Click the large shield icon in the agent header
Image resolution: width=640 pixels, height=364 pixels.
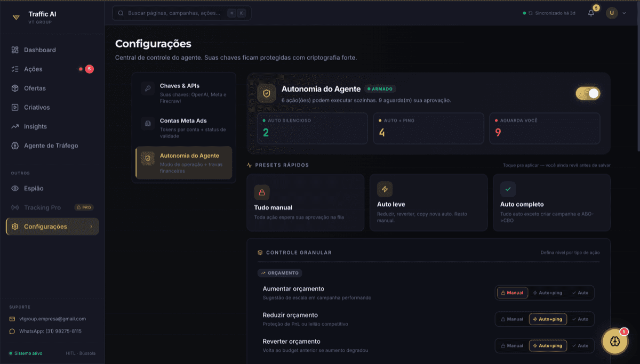(267, 93)
